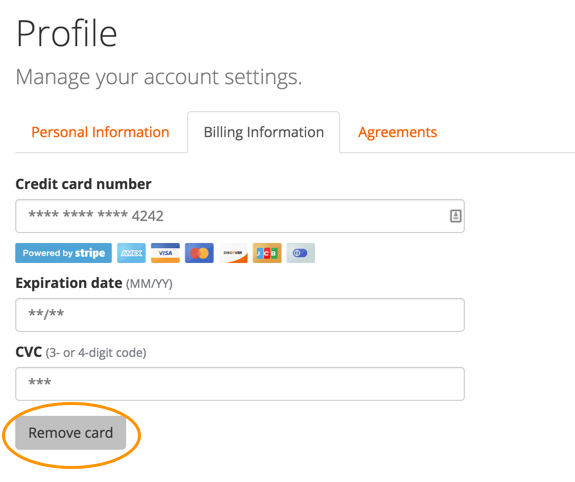Focus the Credit card number field
Screen dimensions: 575x482
pos(240,216)
